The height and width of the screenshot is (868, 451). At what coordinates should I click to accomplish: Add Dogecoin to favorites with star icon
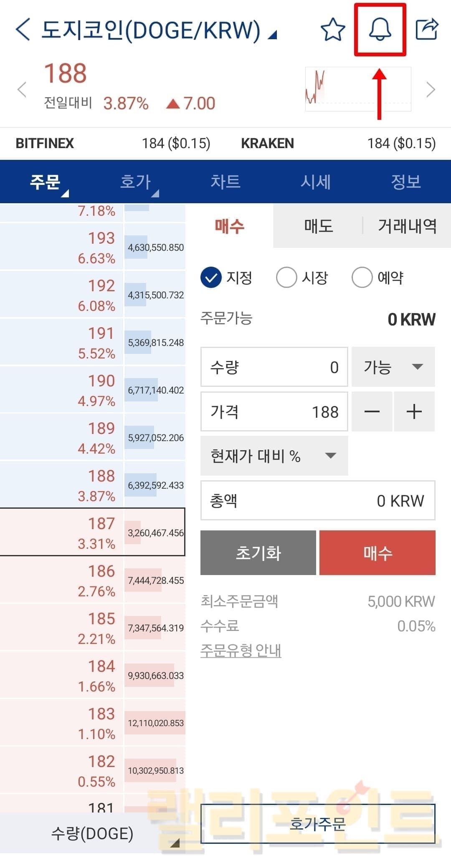332,29
